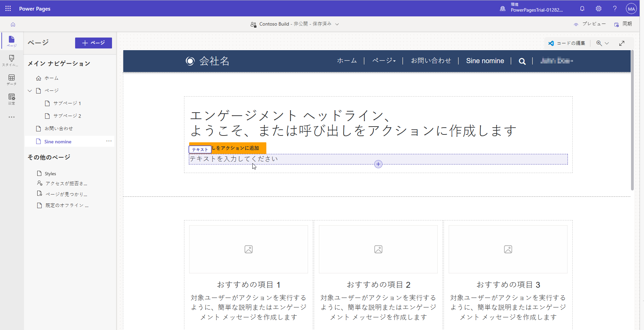644x330 pixels.
Task: Select サブページ 2 in the page tree
Action: coord(67,116)
